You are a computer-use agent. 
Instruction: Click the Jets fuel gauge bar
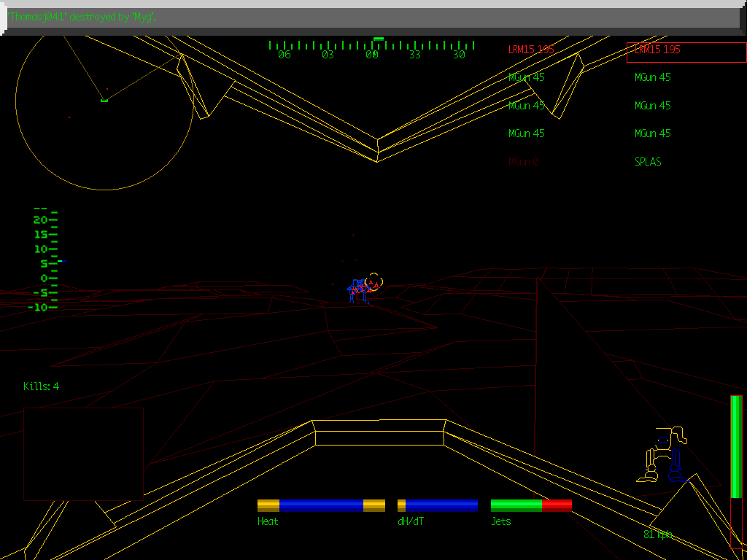click(x=531, y=505)
